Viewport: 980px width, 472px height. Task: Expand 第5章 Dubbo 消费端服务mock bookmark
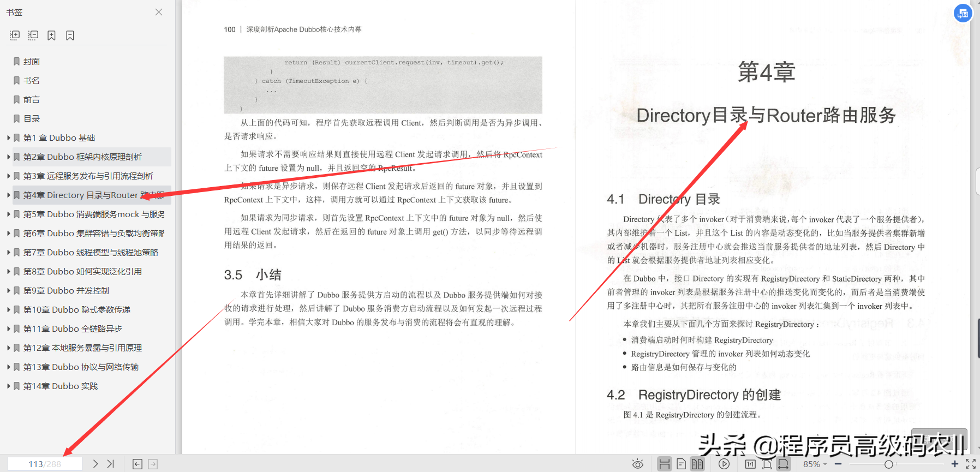(x=8, y=214)
